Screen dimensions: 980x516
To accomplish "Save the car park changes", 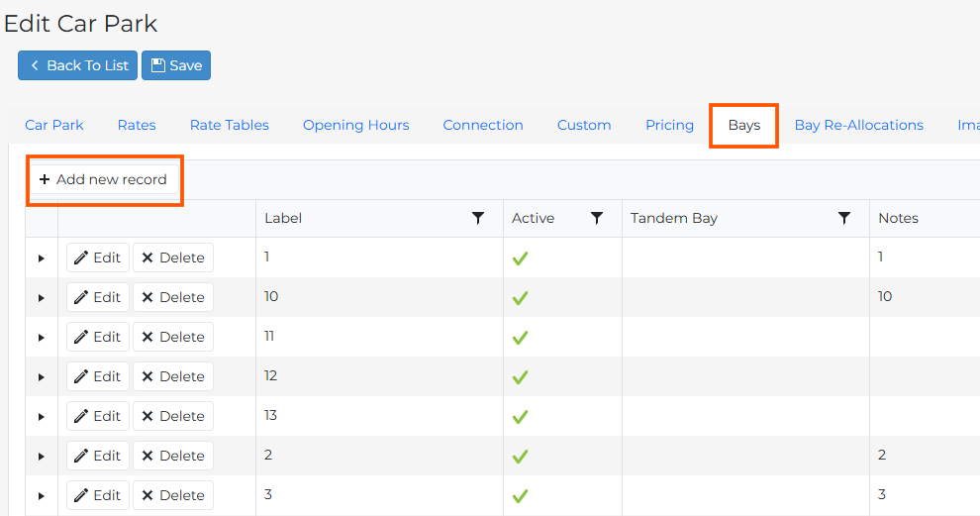I will tap(176, 65).
